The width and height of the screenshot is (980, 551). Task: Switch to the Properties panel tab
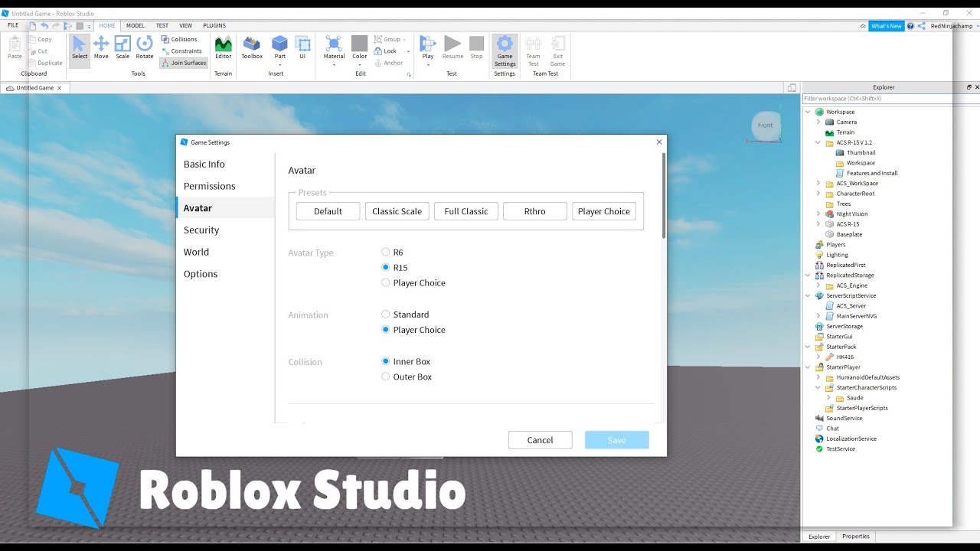(x=855, y=536)
